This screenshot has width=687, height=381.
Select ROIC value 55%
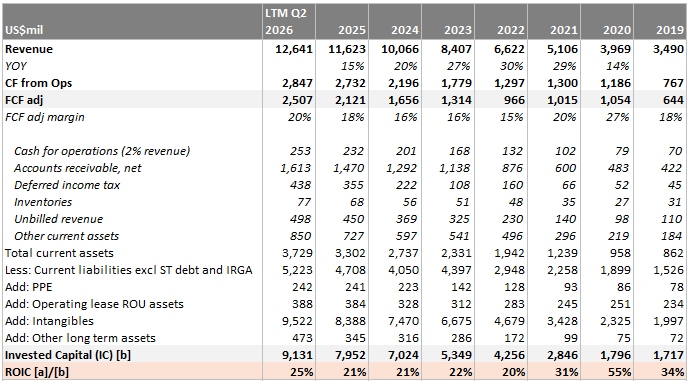pyautogui.click(x=620, y=372)
